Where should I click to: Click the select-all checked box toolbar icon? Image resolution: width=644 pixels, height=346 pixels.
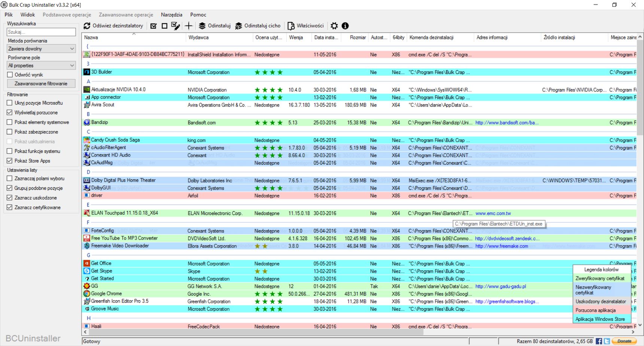tap(154, 26)
